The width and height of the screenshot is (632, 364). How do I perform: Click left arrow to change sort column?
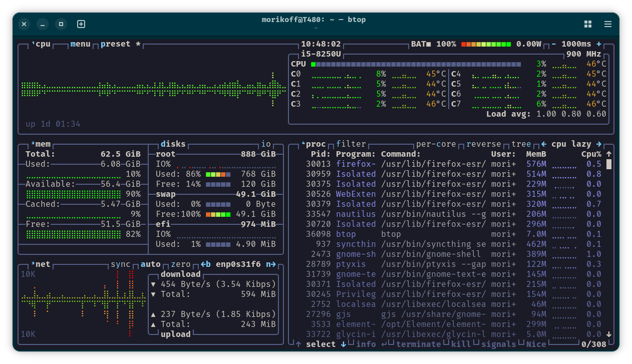pos(544,144)
